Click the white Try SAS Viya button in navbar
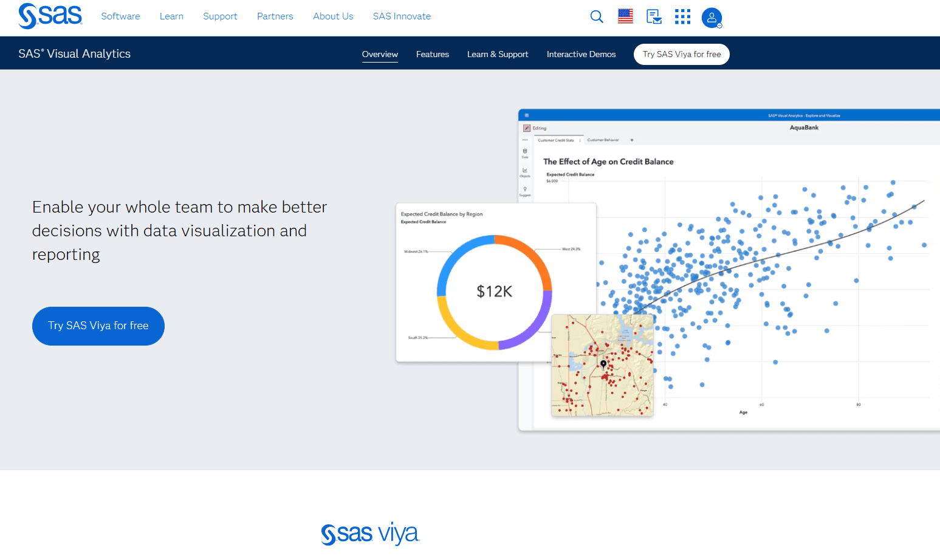The height and width of the screenshot is (560, 940). point(682,54)
